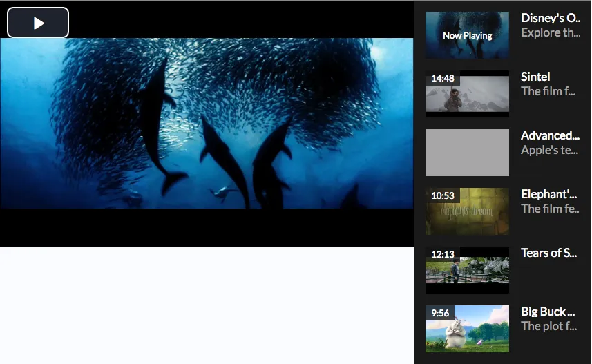Select the Tears of S... title

click(549, 253)
